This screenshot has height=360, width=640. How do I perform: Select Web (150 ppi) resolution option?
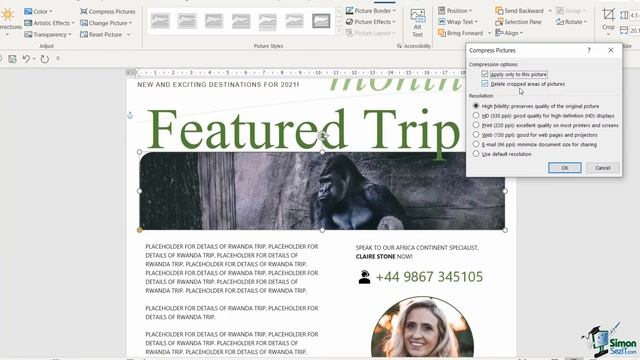476,134
